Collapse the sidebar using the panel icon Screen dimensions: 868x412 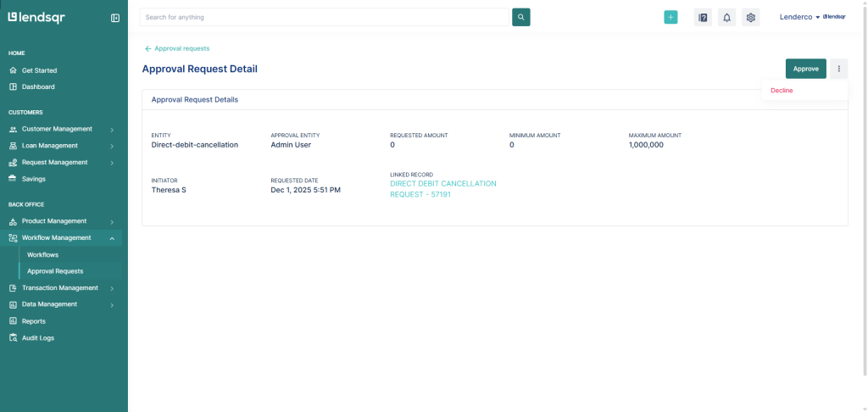[x=115, y=18]
